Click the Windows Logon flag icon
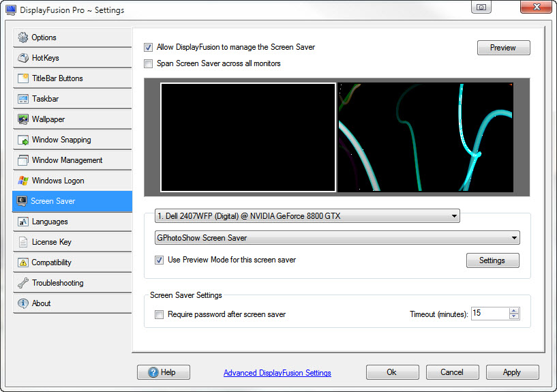The image size is (557, 392). (x=22, y=181)
